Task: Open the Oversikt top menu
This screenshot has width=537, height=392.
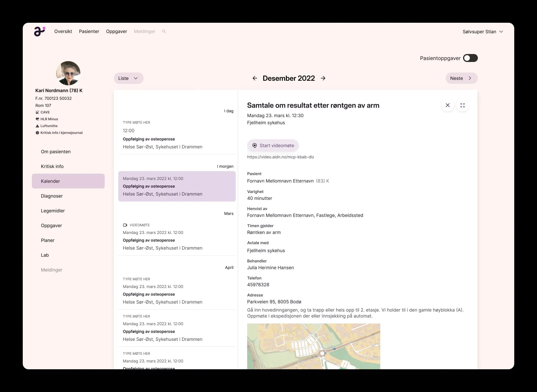Action: 63,31
